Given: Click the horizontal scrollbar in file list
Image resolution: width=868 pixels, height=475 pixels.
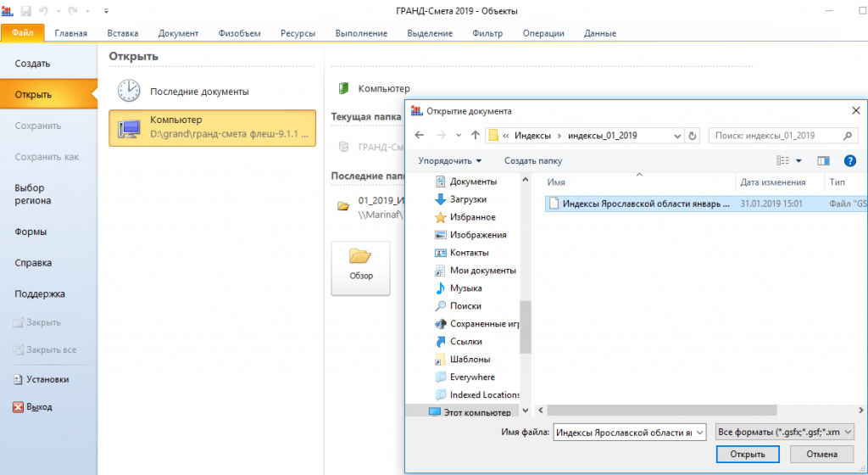Looking at the screenshot, I should [662, 411].
